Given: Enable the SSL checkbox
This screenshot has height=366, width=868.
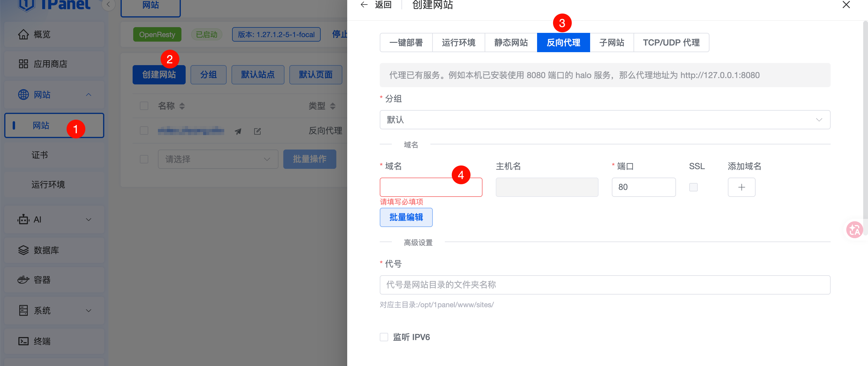Looking at the screenshot, I should point(693,188).
